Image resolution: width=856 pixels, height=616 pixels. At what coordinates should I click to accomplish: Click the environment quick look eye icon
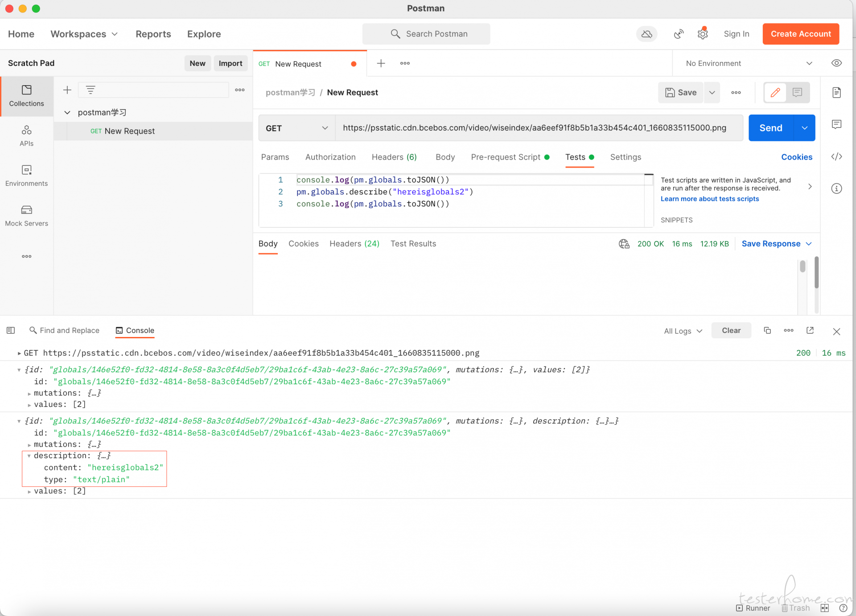(836, 63)
